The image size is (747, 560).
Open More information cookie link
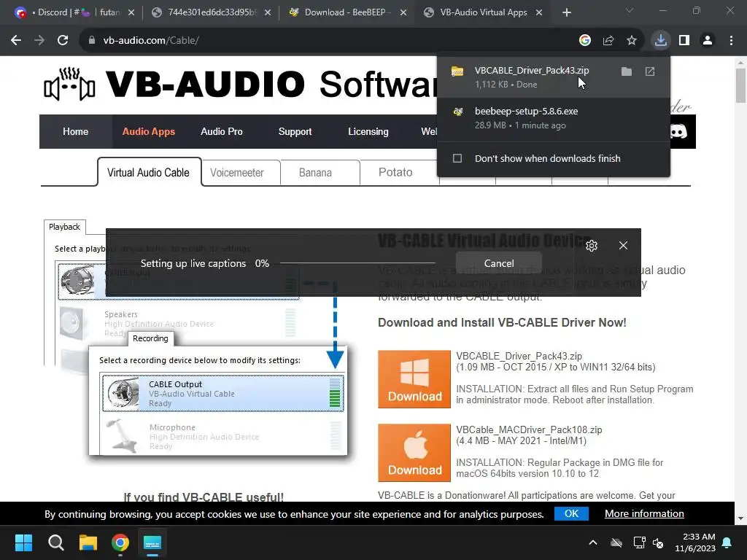pos(644,513)
